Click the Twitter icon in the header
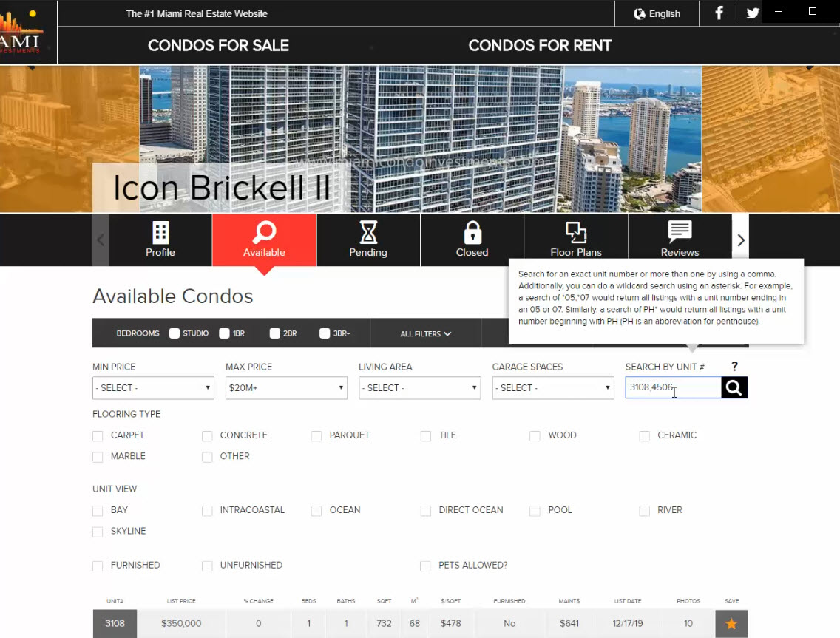The image size is (840, 638). tap(752, 13)
